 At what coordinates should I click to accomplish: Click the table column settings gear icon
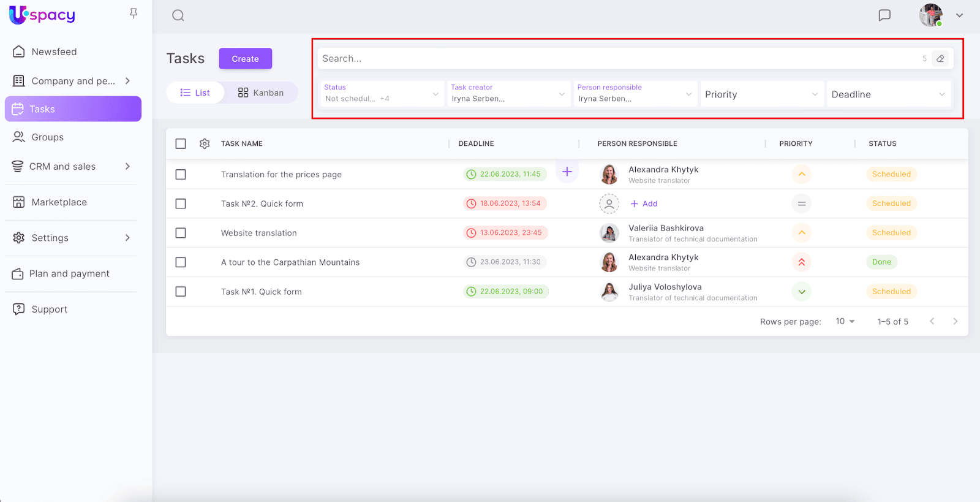205,143
